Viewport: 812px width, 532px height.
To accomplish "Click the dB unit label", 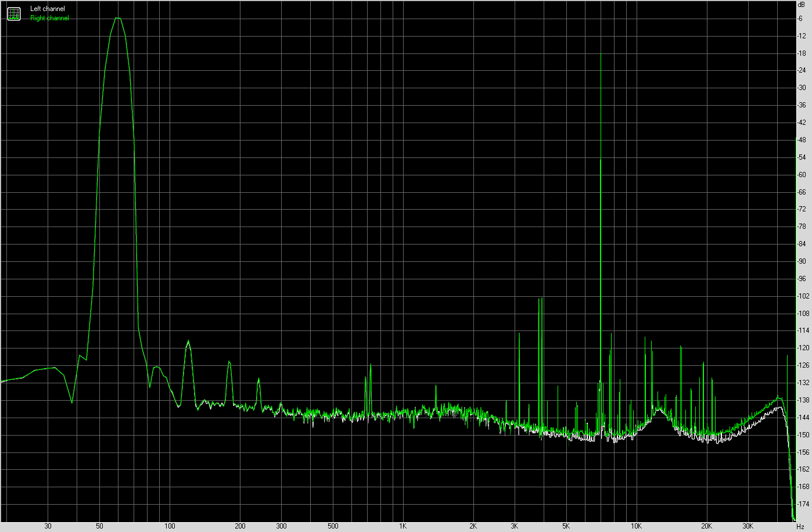I will pos(801,4).
